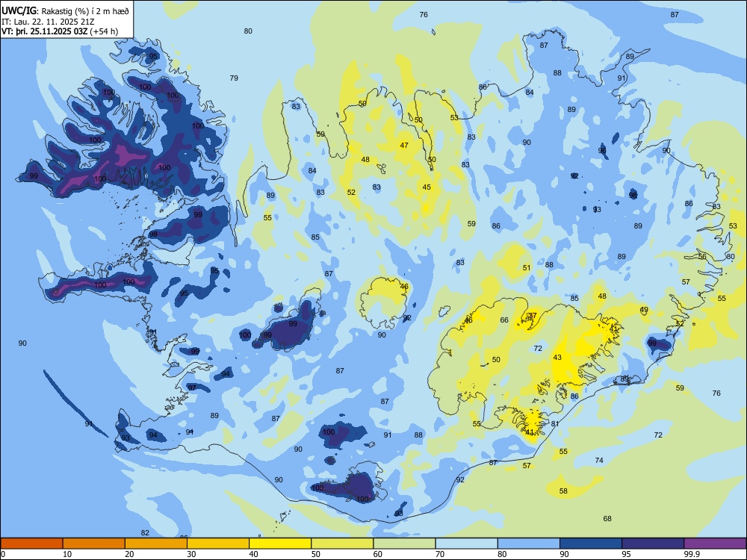The height and width of the screenshot is (560, 747).
Task: Click the humidity value '66' on the map
Action: point(504,320)
